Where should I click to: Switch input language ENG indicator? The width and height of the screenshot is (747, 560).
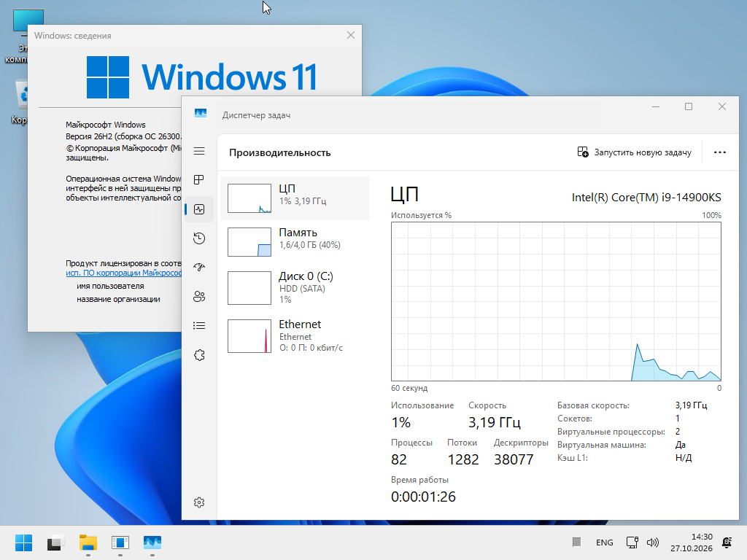[605, 542]
